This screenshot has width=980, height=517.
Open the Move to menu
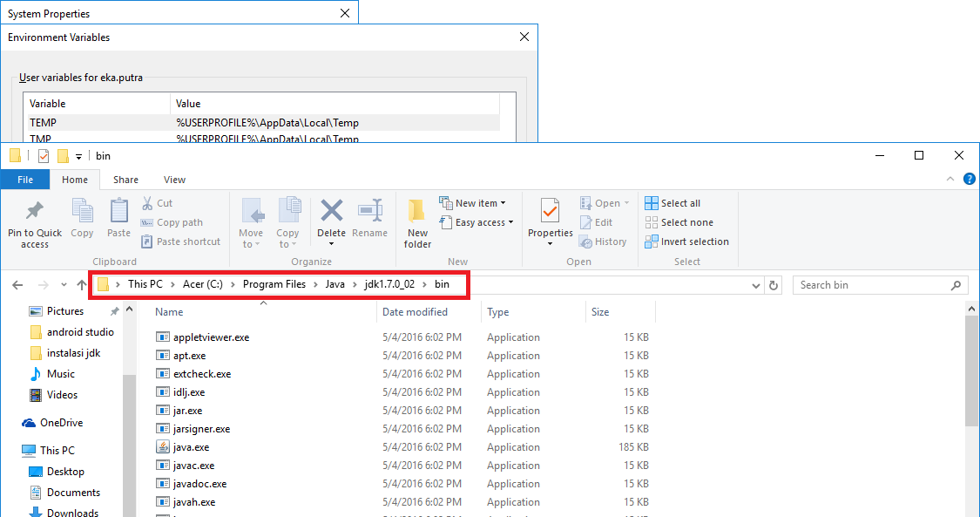(251, 224)
